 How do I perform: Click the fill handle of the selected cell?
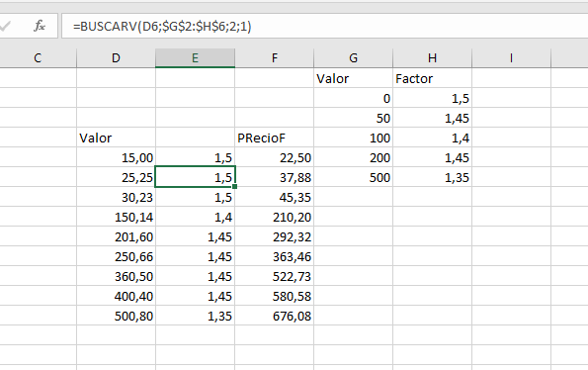pyautogui.click(x=235, y=187)
